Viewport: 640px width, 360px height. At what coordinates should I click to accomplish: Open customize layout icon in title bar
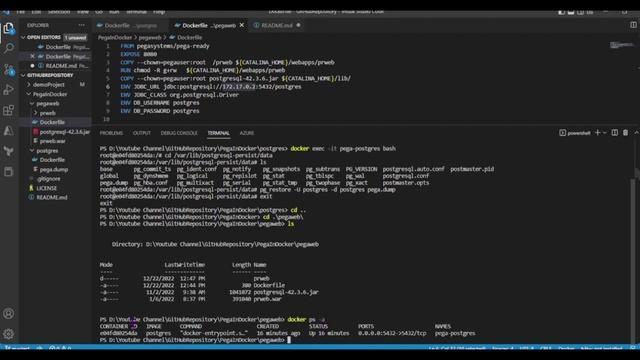pos(590,12)
